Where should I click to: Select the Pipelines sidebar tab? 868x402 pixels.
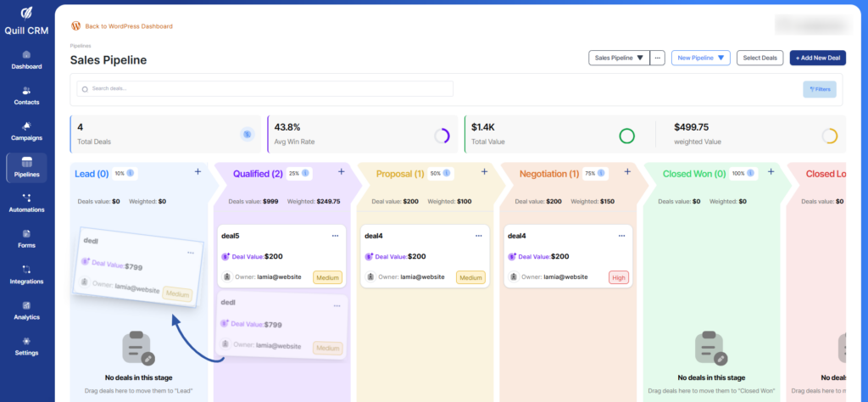[x=26, y=167]
